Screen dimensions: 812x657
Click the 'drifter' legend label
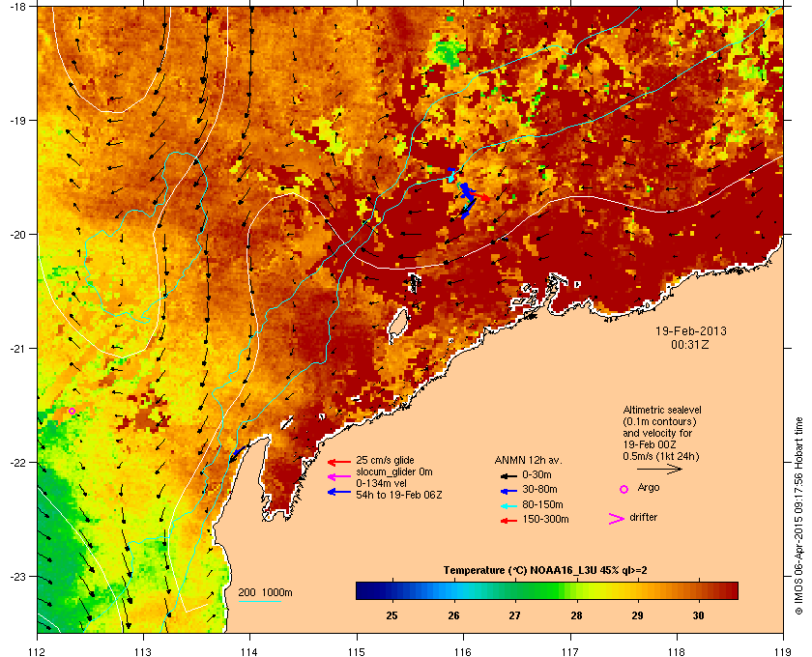(x=644, y=517)
